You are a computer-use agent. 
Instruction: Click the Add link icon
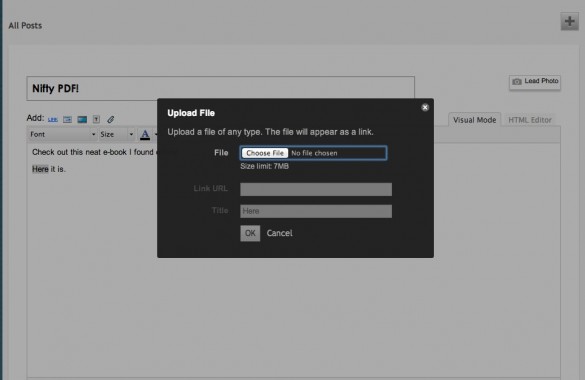[x=53, y=120]
